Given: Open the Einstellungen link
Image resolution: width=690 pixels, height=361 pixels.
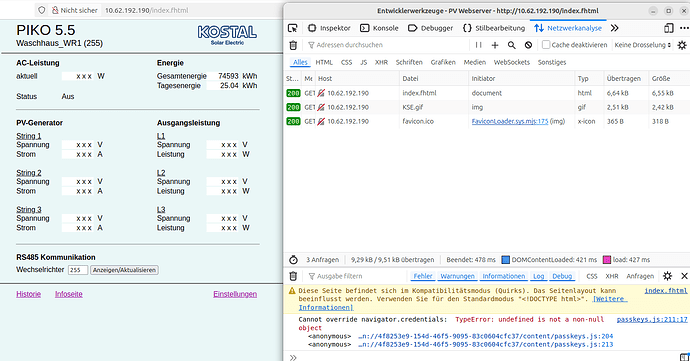Looking at the screenshot, I should point(235,294).
